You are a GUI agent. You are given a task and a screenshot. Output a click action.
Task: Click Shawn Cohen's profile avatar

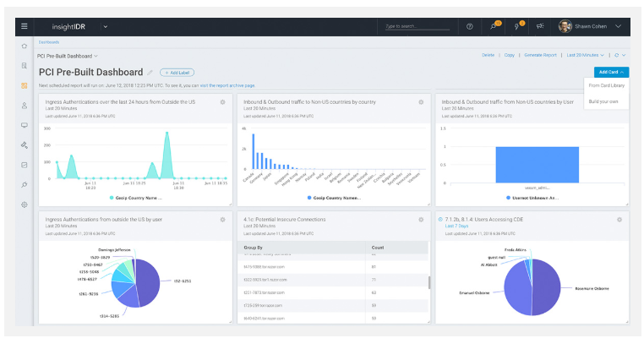[x=565, y=26]
